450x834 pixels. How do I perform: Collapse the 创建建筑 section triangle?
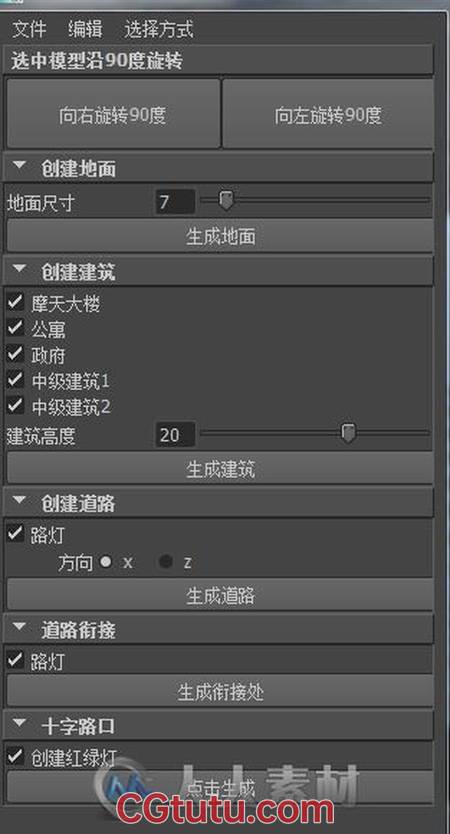click(x=20, y=270)
